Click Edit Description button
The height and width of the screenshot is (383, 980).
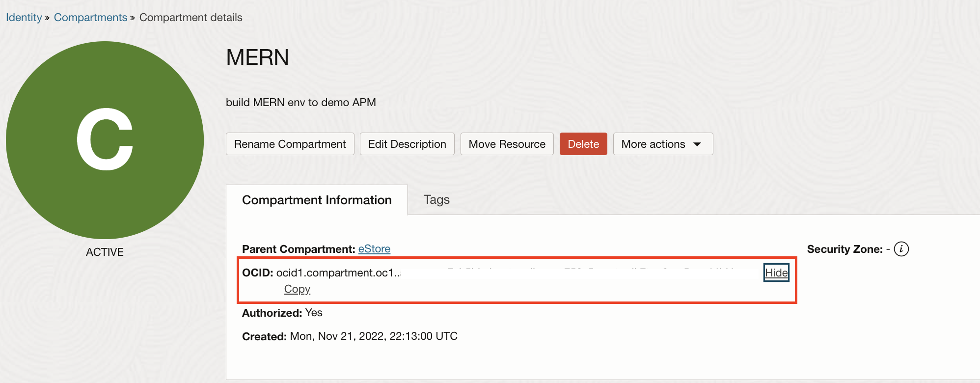click(x=407, y=144)
